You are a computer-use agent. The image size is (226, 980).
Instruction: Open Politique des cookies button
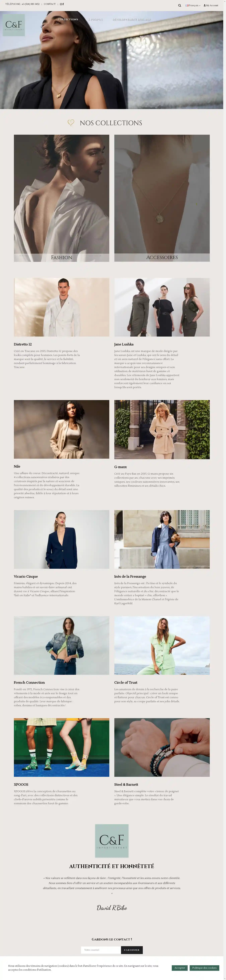point(204,967)
